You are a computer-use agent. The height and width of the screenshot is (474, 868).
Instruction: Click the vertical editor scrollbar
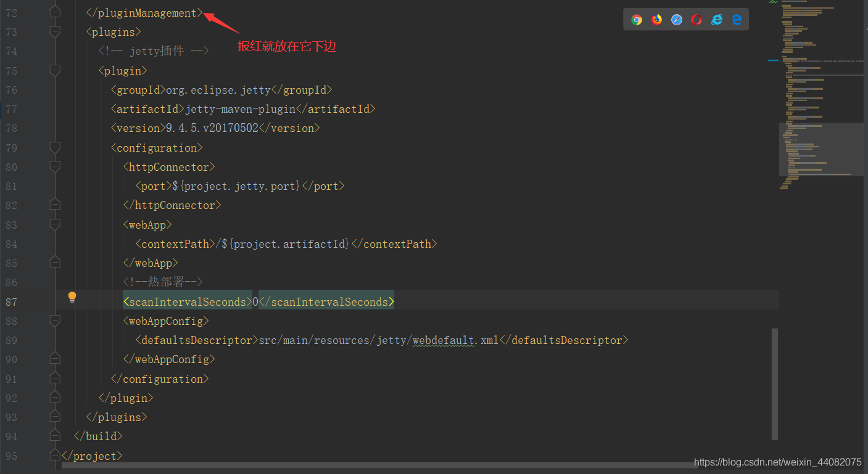tap(777, 382)
